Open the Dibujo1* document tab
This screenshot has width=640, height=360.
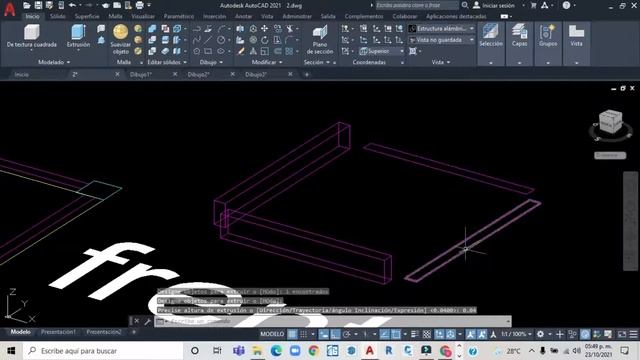[x=141, y=75]
